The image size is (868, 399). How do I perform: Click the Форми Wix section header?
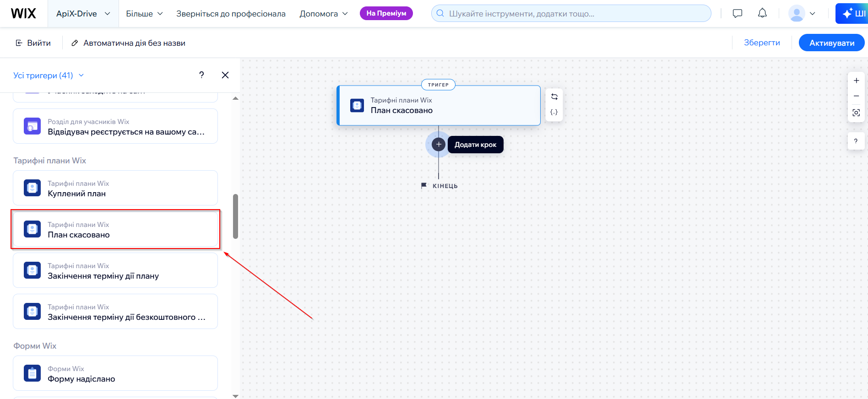(x=35, y=346)
